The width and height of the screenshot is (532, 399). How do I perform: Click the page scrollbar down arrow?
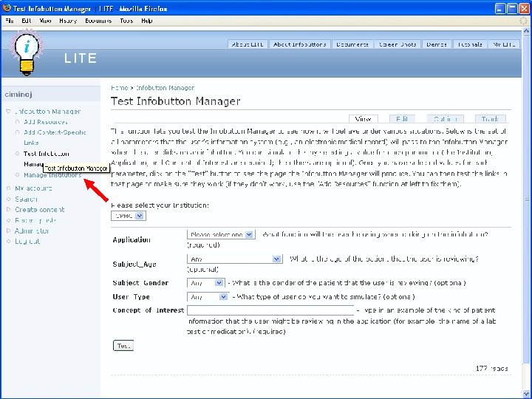tap(527, 395)
